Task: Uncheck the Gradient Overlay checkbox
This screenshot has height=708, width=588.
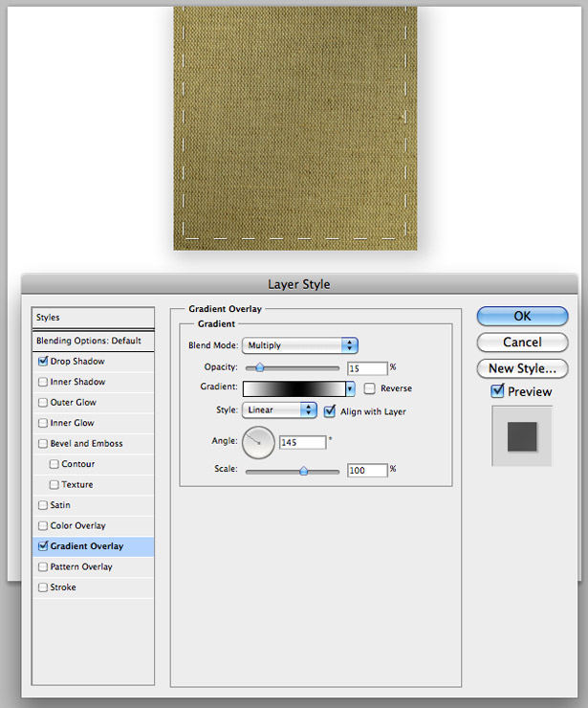Action: click(x=43, y=546)
